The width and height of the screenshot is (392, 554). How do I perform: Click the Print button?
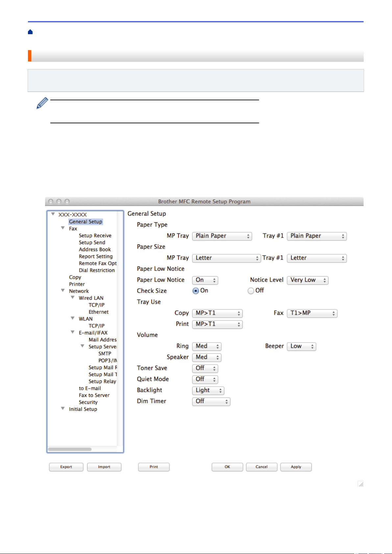tap(154, 467)
